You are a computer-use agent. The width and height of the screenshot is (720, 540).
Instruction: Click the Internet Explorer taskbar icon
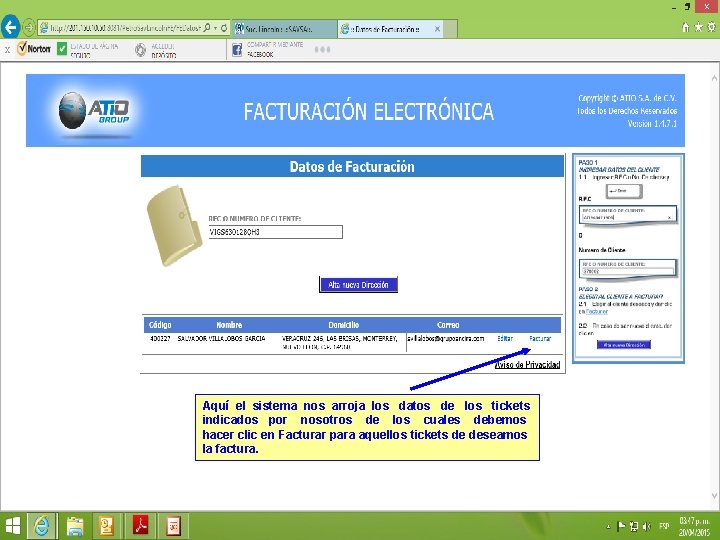tap(42, 526)
